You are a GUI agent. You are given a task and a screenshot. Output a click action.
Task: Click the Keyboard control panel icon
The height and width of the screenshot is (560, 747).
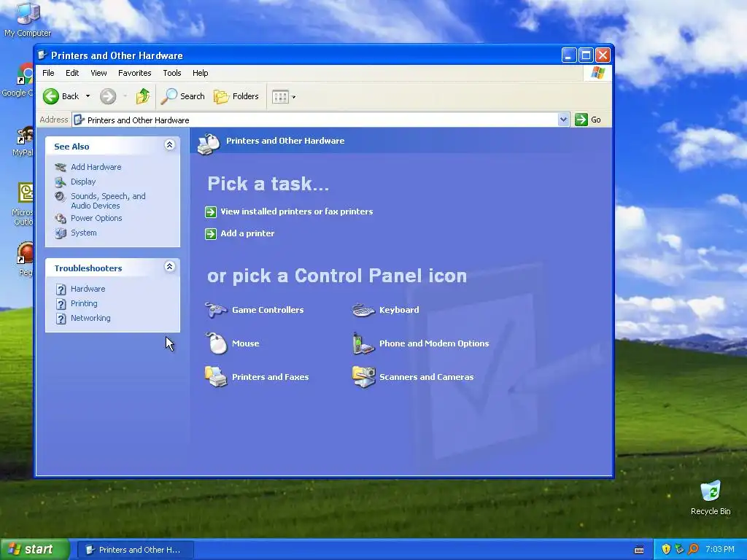pos(363,311)
